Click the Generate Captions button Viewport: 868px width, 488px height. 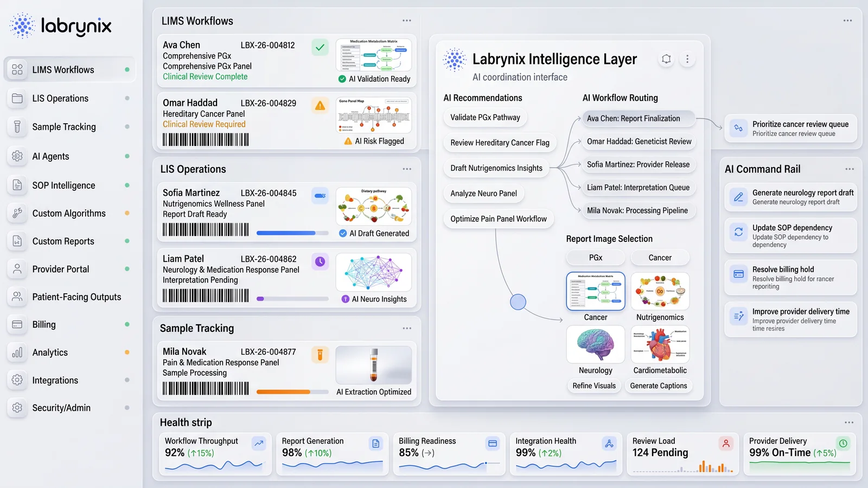[659, 386]
